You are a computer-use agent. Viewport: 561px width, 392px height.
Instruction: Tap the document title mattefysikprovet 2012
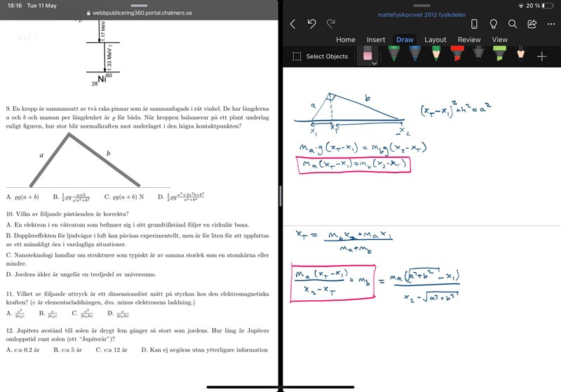[421, 13]
